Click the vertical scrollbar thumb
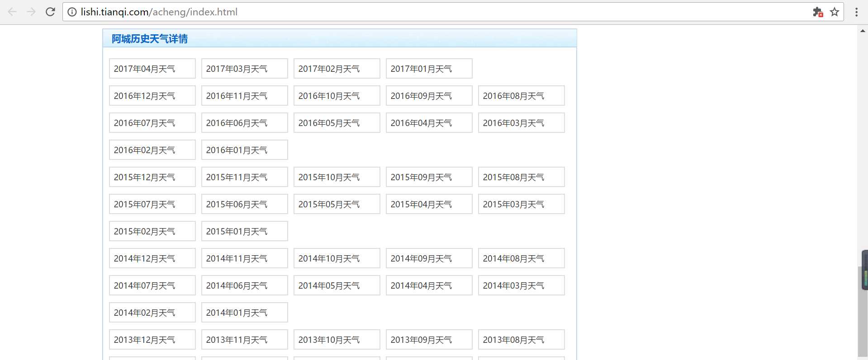The width and height of the screenshot is (868, 360). (862, 312)
